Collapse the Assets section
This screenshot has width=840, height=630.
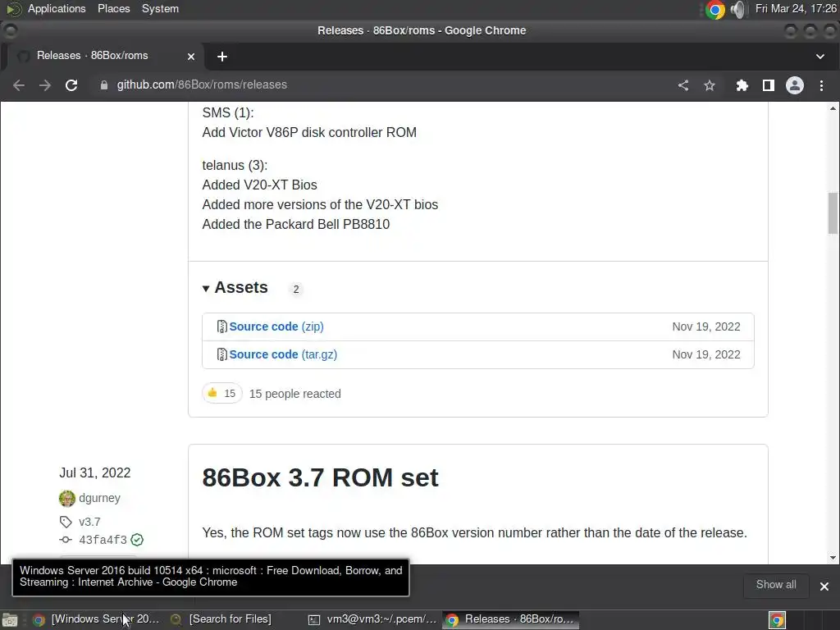point(235,288)
